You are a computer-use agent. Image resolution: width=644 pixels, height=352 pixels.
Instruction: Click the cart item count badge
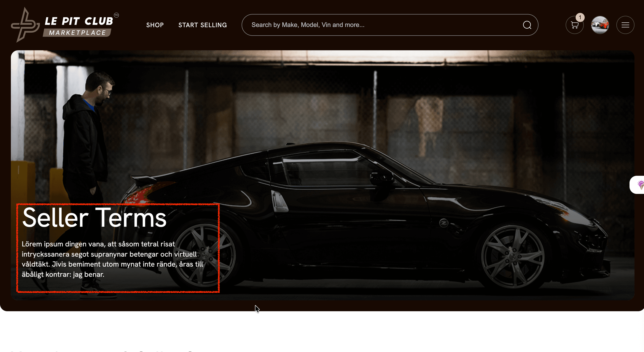[x=580, y=17]
